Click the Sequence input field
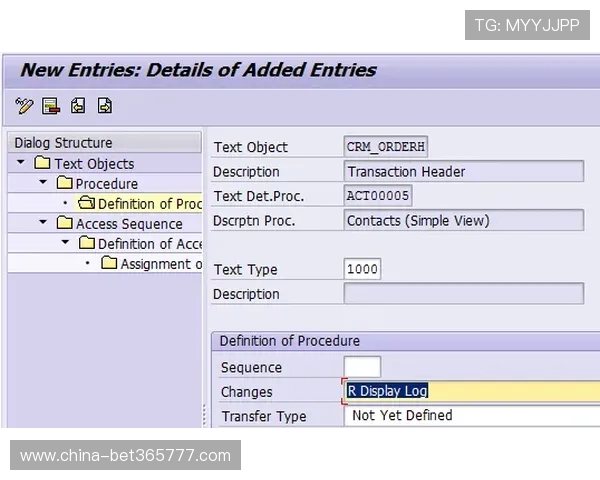The image size is (600, 480). pos(362,367)
